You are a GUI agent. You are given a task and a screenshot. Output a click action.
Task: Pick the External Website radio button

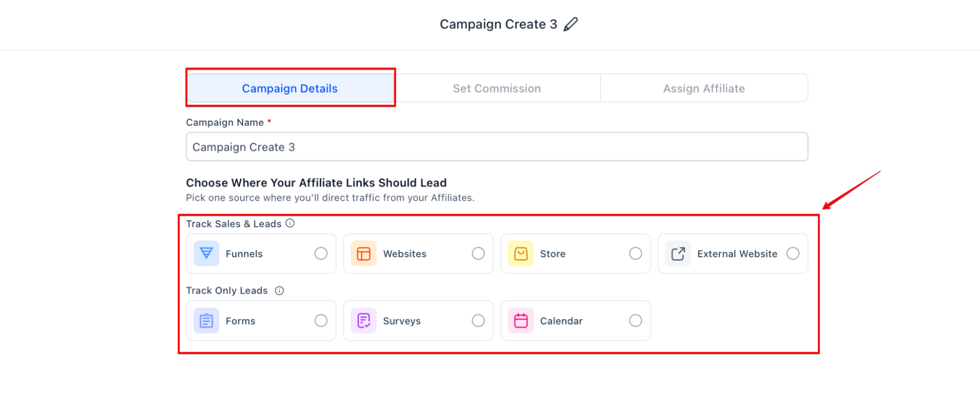(x=793, y=253)
